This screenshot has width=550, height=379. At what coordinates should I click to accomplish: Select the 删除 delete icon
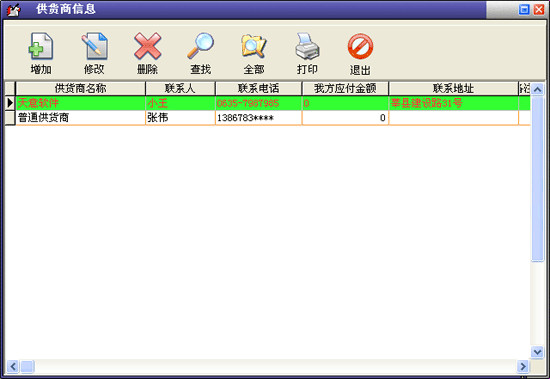coord(147,53)
